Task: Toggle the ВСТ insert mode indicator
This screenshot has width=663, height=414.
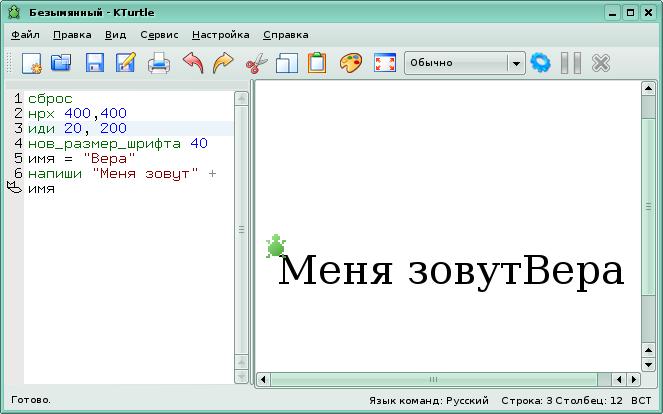Action: click(641, 400)
